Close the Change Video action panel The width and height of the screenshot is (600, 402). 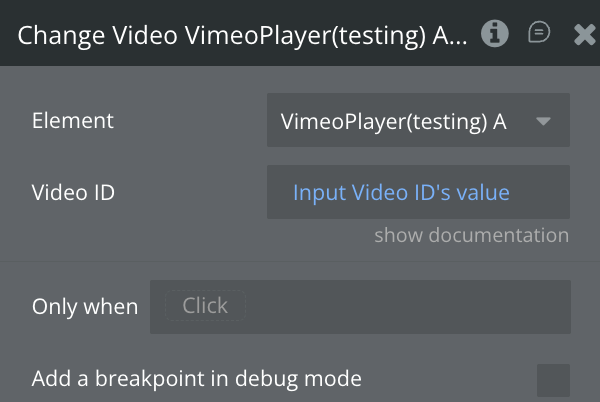tap(585, 35)
